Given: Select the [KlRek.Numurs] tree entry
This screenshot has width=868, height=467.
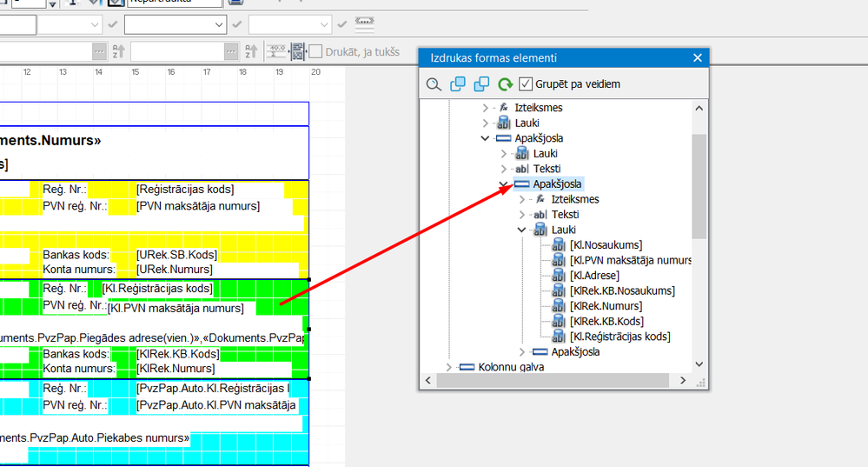Looking at the screenshot, I should coord(606,306).
